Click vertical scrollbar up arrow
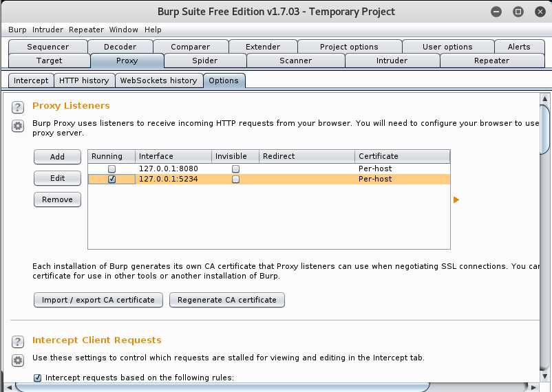 click(x=544, y=99)
